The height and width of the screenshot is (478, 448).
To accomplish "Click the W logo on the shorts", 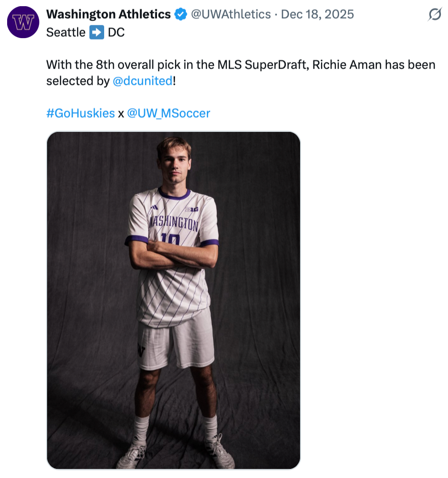I will coord(141,350).
